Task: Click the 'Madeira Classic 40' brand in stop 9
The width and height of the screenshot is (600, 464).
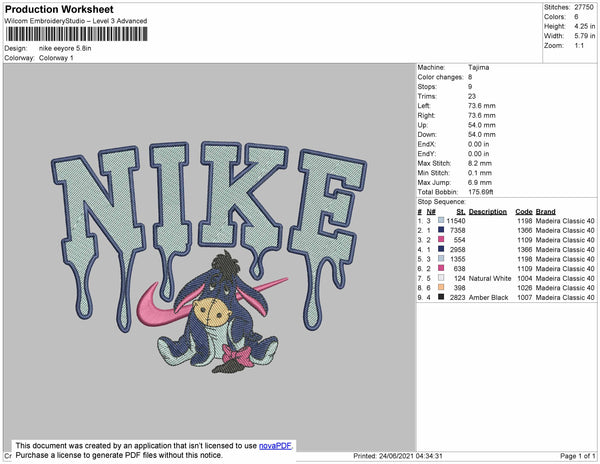Action: click(565, 297)
